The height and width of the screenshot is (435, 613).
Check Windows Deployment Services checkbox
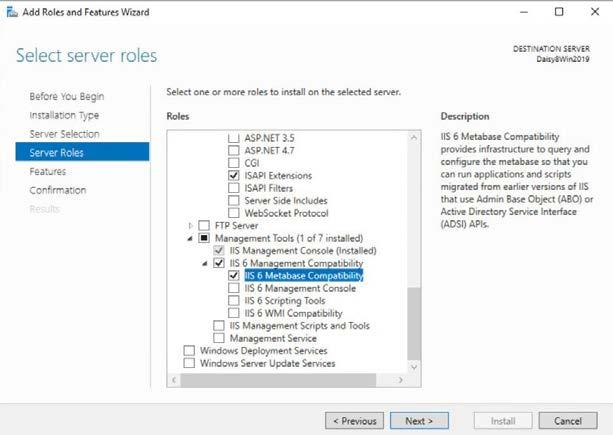(x=189, y=351)
